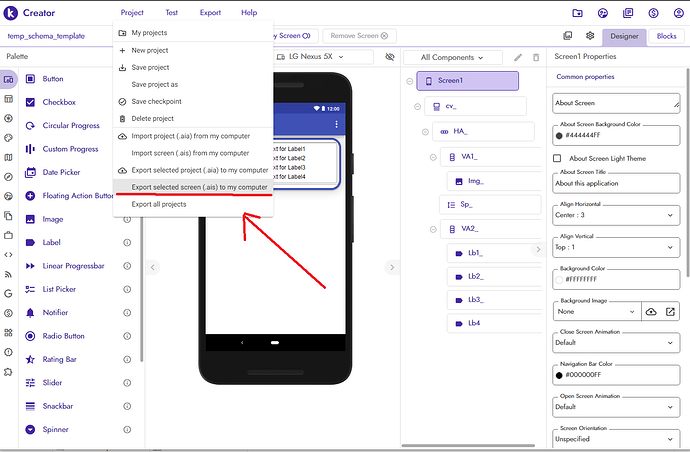Enable About Screen Light Theme checkbox
The height and width of the screenshot is (452, 690).
click(x=558, y=158)
